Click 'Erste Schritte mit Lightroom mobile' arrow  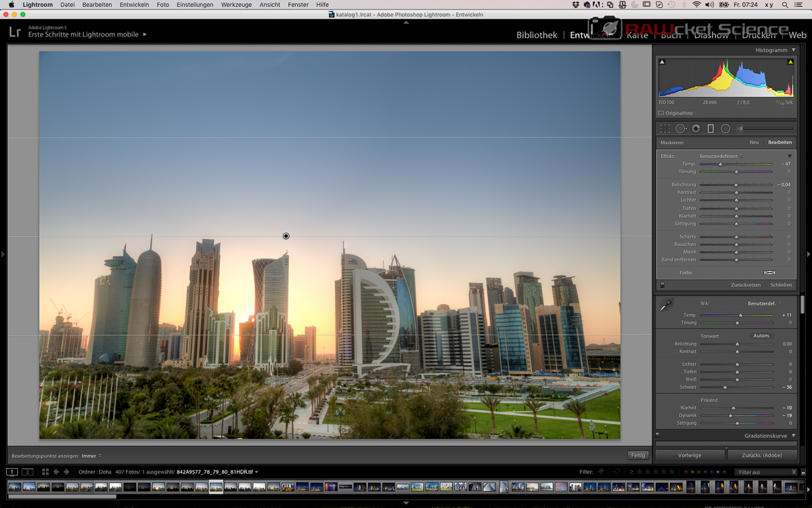(x=145, y=35)
